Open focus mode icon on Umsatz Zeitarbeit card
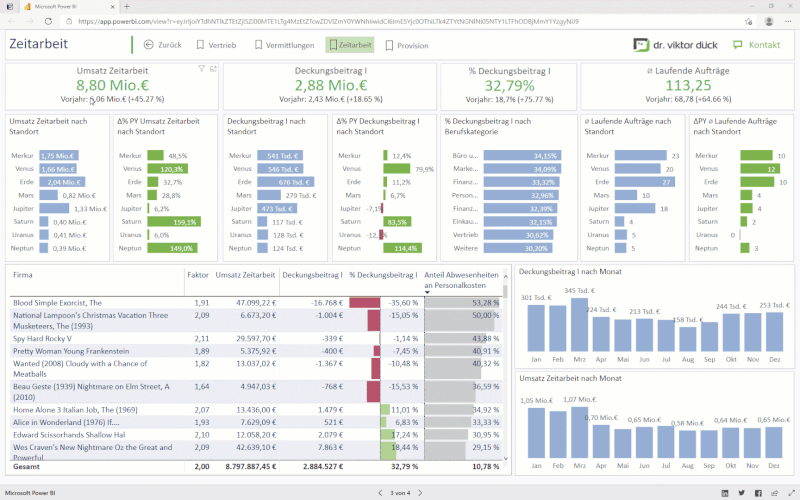 click(211, 68)
